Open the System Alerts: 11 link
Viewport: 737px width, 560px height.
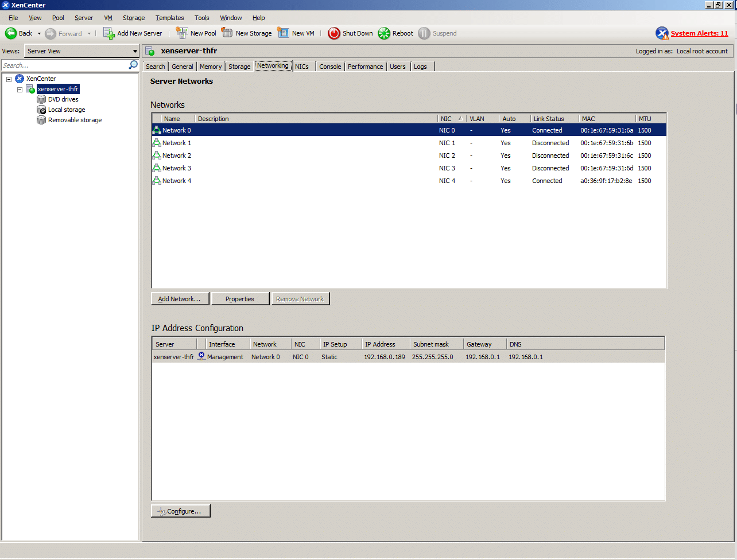coord(699,33)
